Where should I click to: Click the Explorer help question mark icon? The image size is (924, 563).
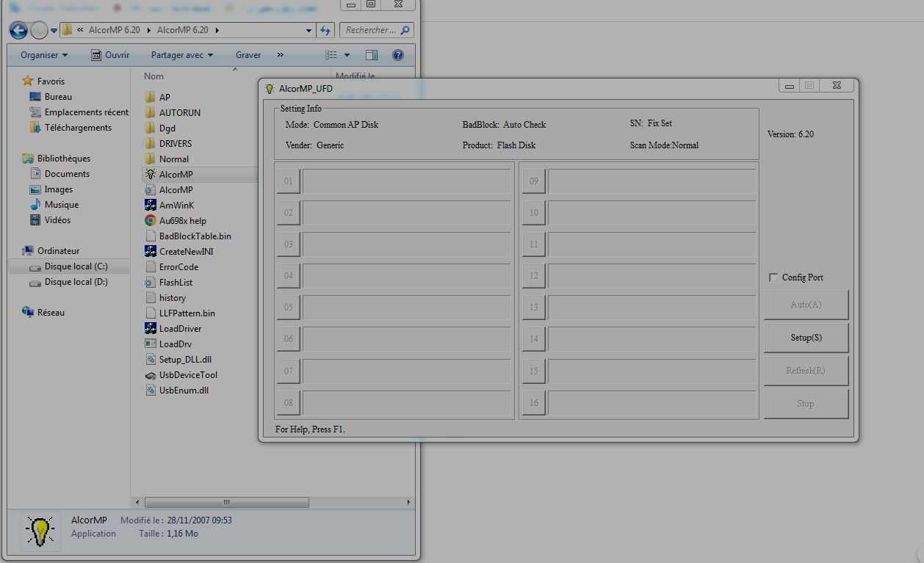coord(398,55)
